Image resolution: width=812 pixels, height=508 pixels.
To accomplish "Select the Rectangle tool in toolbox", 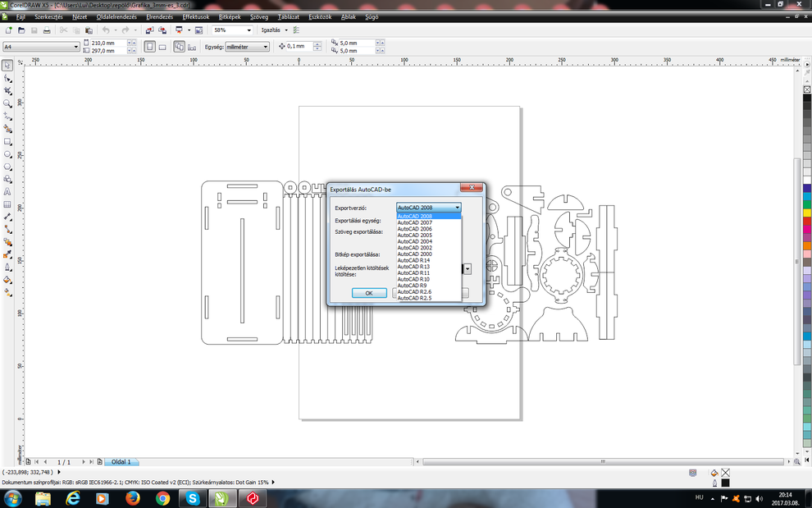I will [x=7, y=141].
